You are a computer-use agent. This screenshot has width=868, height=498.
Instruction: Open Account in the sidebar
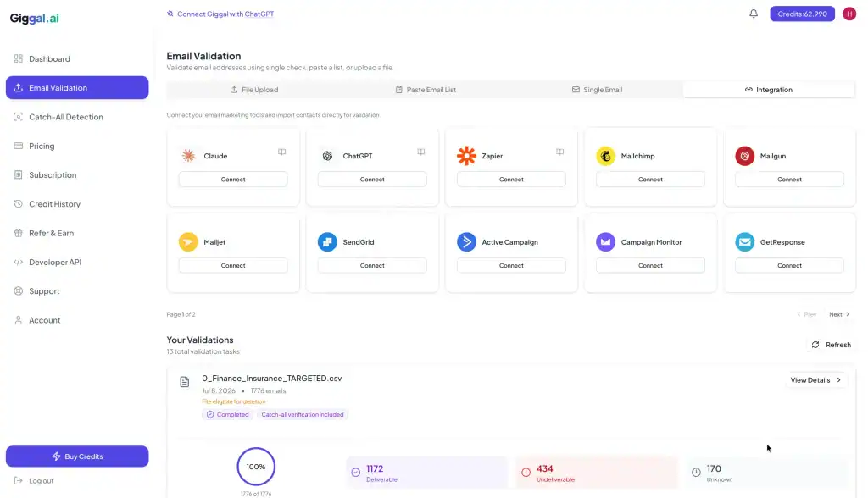click(x=77, y=320)
